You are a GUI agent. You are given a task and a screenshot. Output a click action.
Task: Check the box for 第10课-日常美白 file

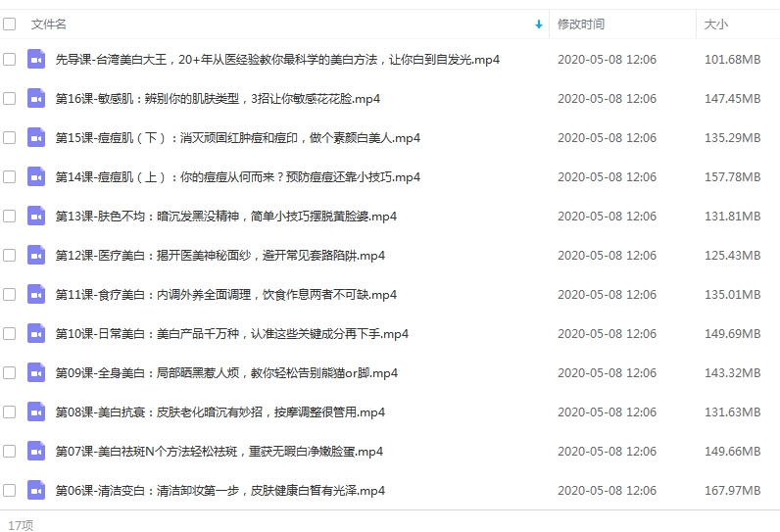click(x=10, y=334)
